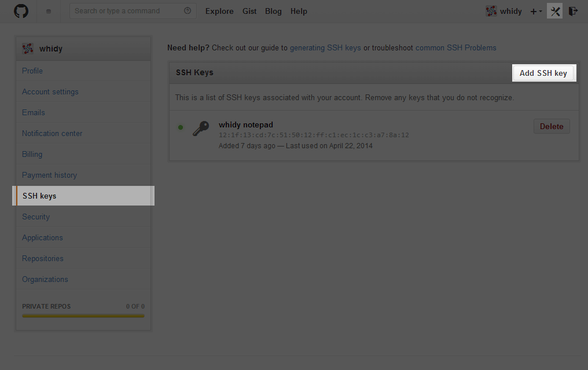Go to the Profile settings page
588x370 pixels.
click(x=32, y=71)
